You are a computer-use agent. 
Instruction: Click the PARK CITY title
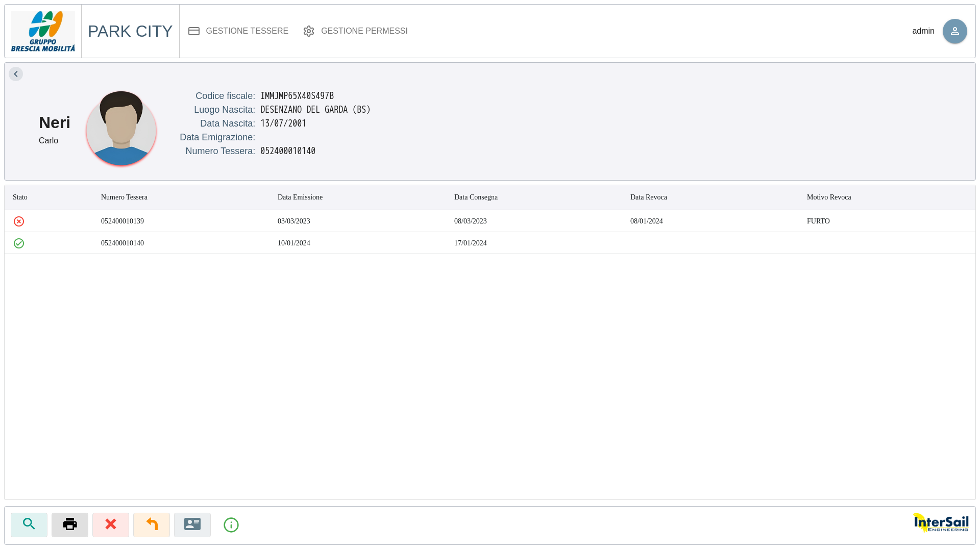(x=130, y=31)
